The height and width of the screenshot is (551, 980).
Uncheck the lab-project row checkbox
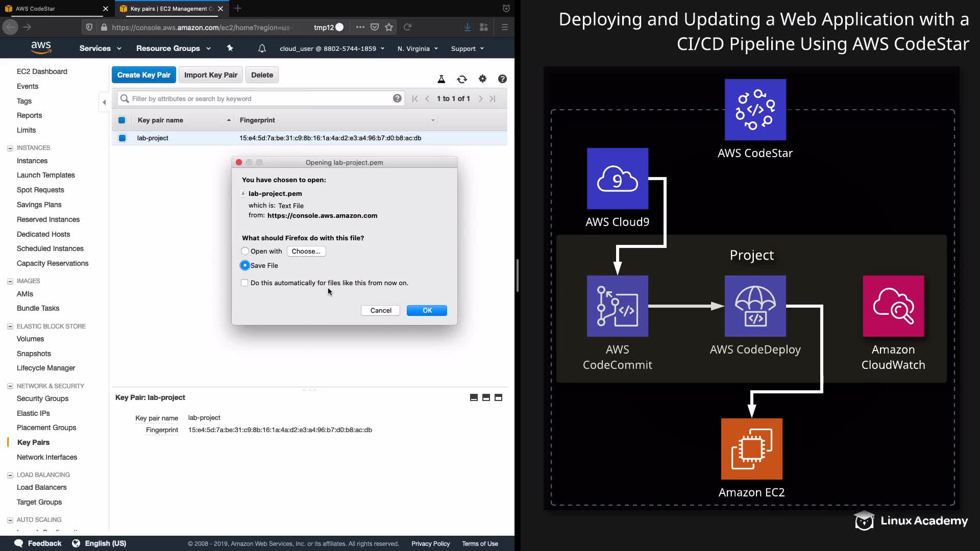[122, 138]
